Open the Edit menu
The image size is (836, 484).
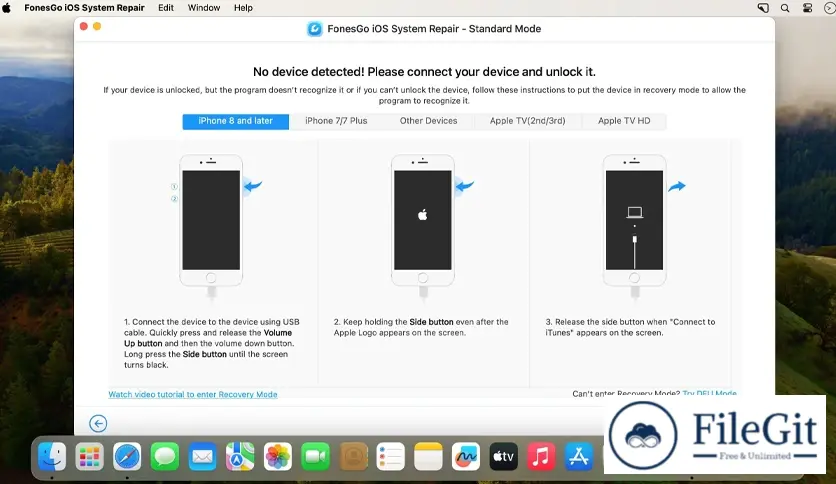(x=166, y=8)
